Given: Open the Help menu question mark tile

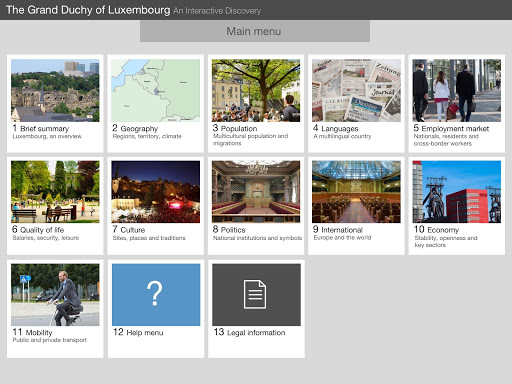Looking at the screenshot, I should point(156,295).
